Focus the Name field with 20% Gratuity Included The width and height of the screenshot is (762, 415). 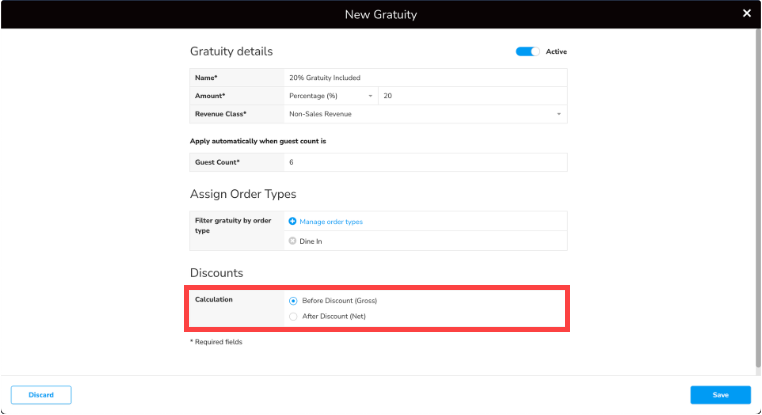[x=425, y=77]
